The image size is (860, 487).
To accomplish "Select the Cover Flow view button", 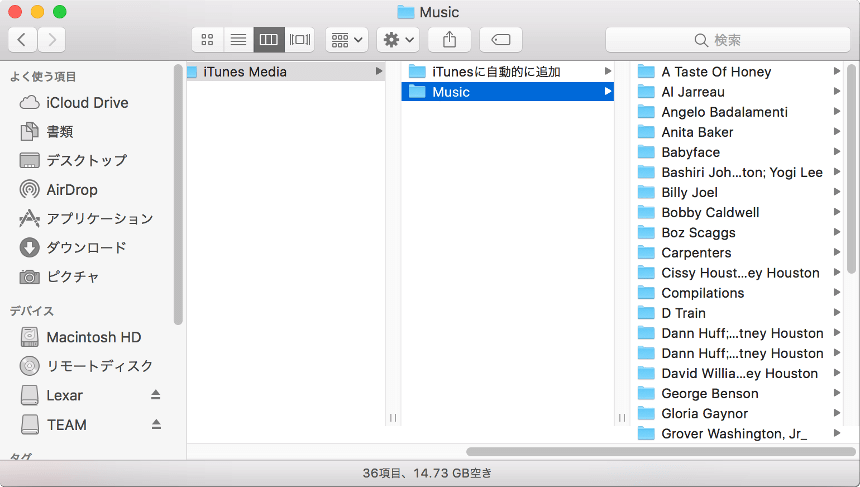I will coord(299,40).
